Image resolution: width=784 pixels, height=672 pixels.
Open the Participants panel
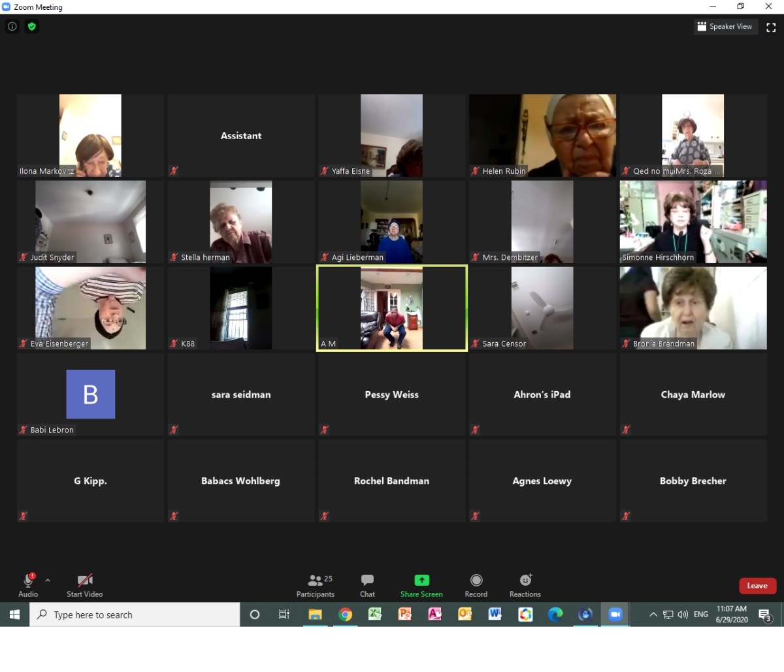(x=316, y=585)
